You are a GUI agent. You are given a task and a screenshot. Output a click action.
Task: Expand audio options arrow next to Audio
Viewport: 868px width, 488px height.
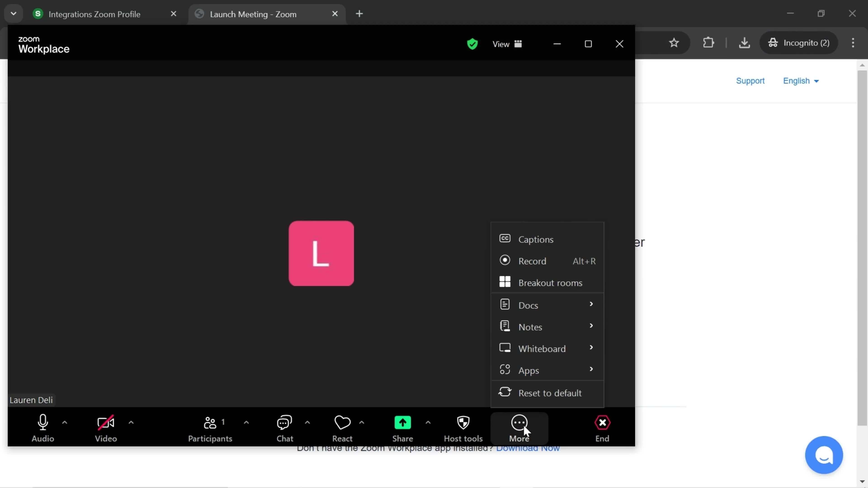pos(65,422)
